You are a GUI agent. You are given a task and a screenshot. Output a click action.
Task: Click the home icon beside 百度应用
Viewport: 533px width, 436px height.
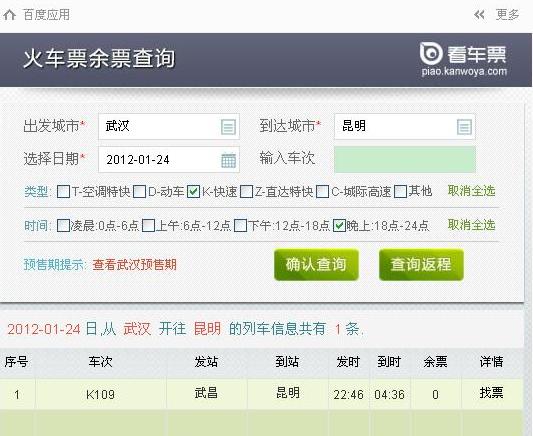pyautogui.click(x=9, y=15)
